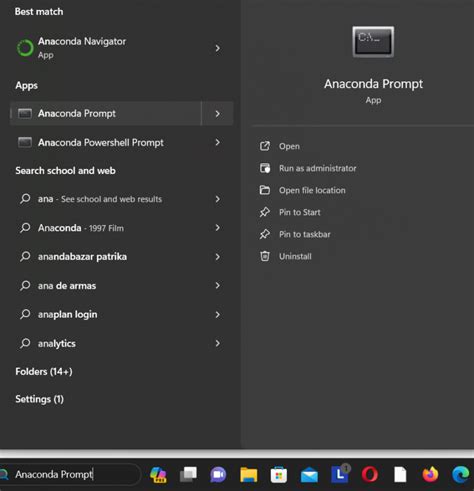Screen dimensions: 474x491
Task: Click the magnifier icon in taskbar search box
Action: tap(4, 474)
